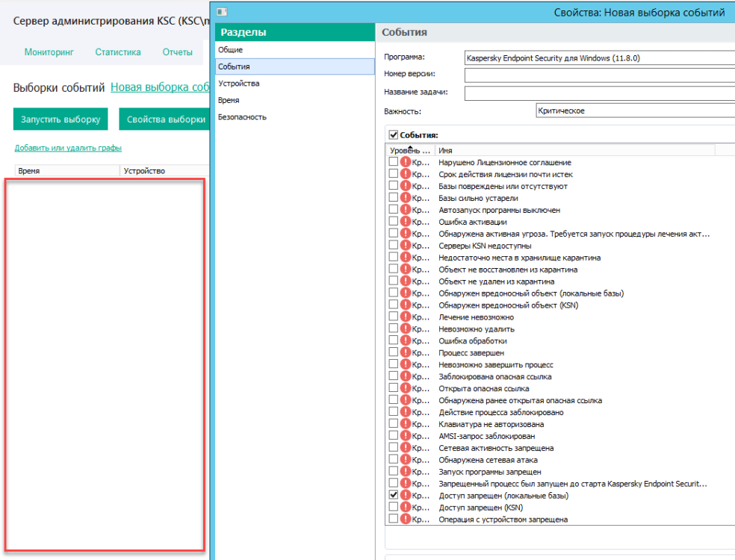The image size is (735, 560).
Task: Open the Устройства section
Action: 295,84
